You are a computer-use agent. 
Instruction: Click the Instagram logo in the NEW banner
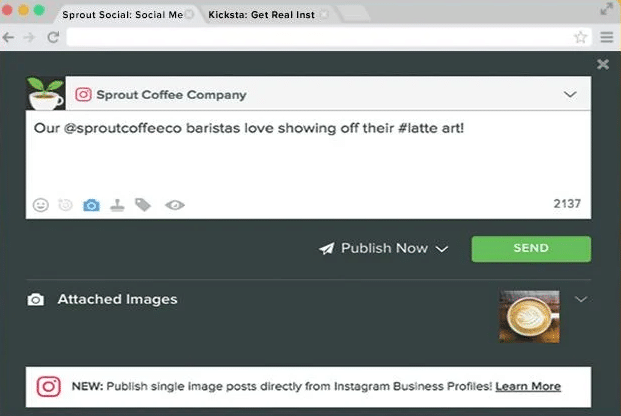49,386
